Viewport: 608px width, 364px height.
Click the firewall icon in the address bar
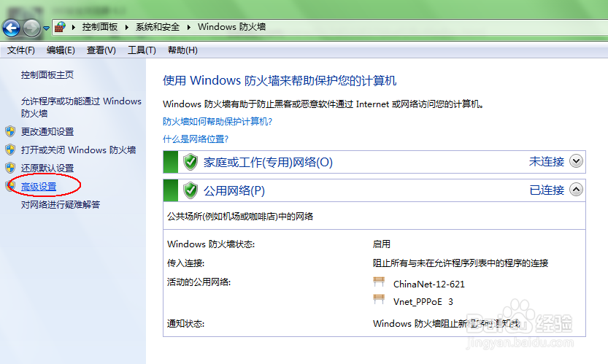point(60,27)
